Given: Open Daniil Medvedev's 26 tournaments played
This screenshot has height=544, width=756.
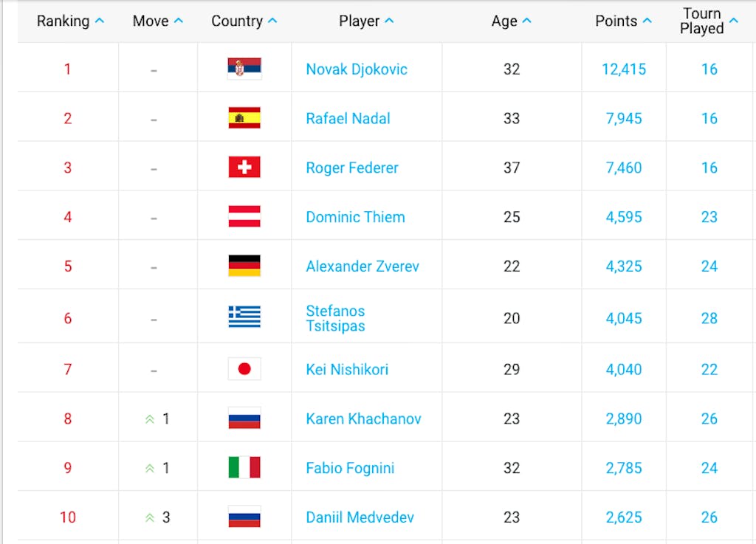Looking at the screenshot, I should pyautogui.click(x=709, y=517).
